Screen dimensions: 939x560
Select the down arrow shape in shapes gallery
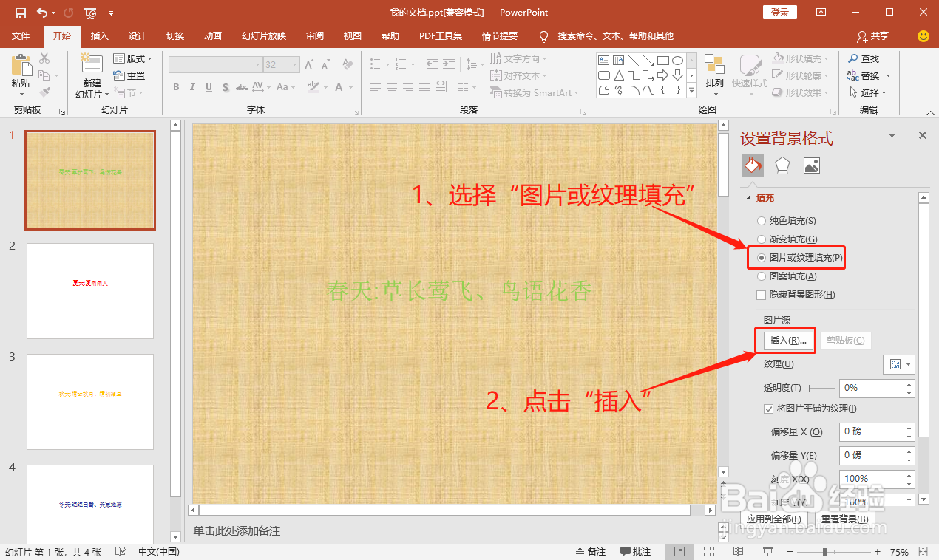pos(677,75)
